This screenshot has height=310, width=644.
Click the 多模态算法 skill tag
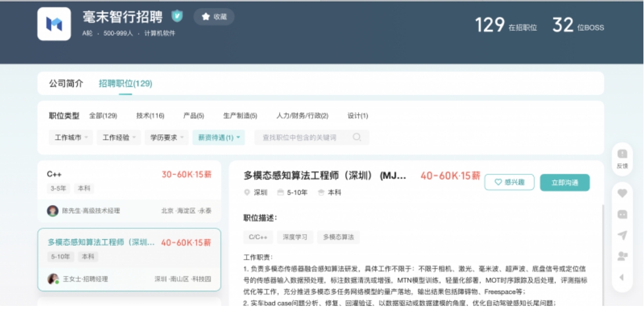(x=338, y=238)
